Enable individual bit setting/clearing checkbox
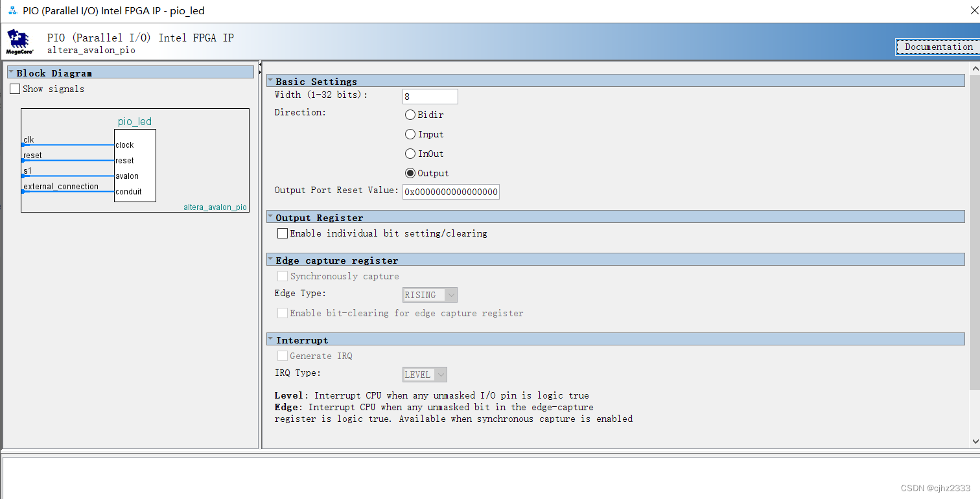Image resolution: width=980 pixels, height=499 pixels. coord(283,233)
